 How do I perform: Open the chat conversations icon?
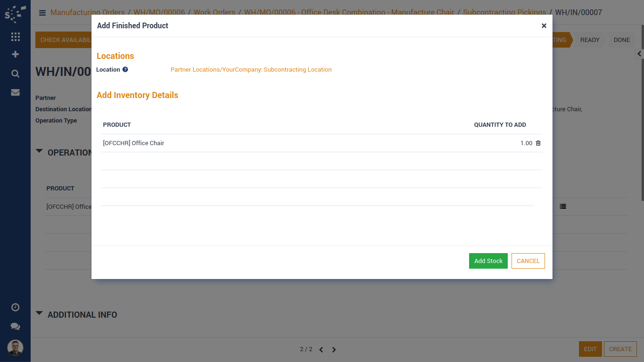click(x=15, y=326)
